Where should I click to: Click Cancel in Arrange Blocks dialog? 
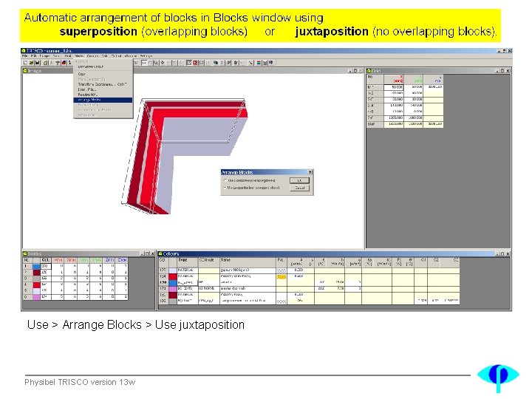pyautogui.click(x=299, y=188)
